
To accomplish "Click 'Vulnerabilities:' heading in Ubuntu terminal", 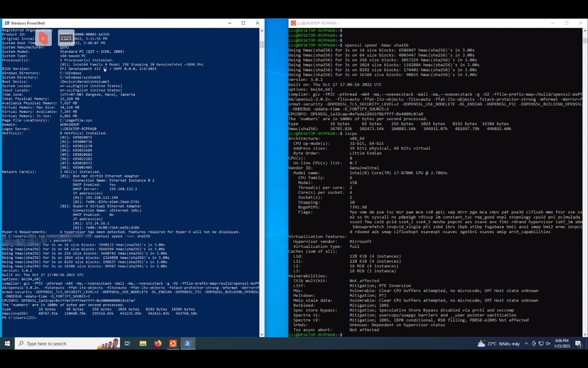I will coord(308,276).
